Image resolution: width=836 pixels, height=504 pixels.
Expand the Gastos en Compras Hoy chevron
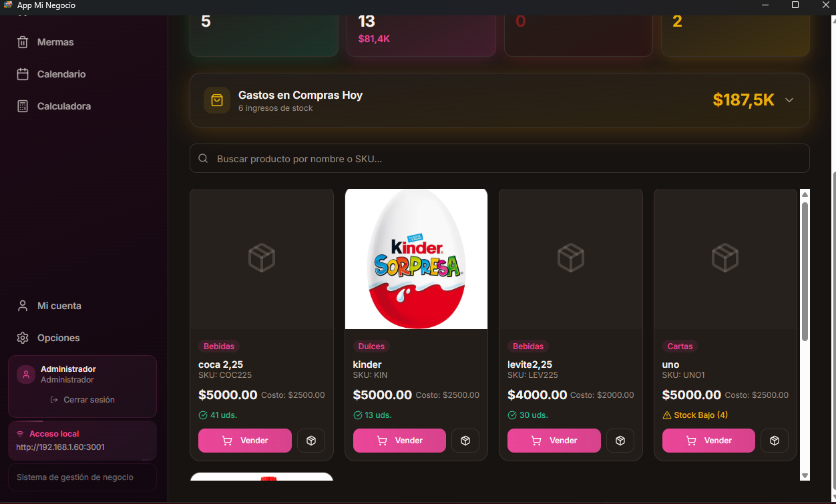click(x=789, y=100)
